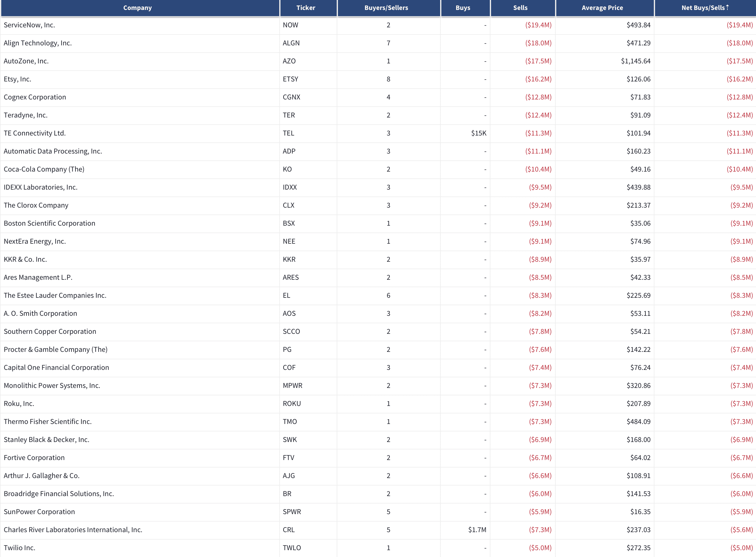The image size is (756, 557).
Task: Click the Net Buys/Sells sort arrow icon
Action: tap(727, 7)
